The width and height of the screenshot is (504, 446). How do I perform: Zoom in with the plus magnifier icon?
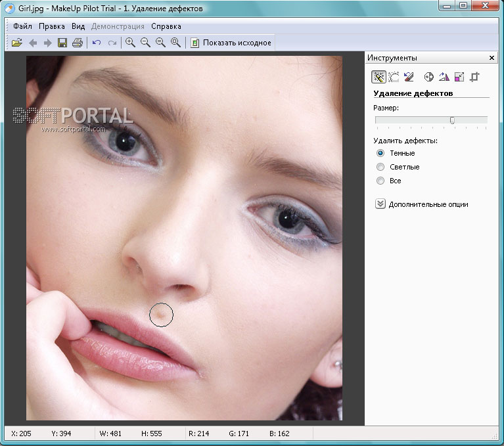[130, 43]
